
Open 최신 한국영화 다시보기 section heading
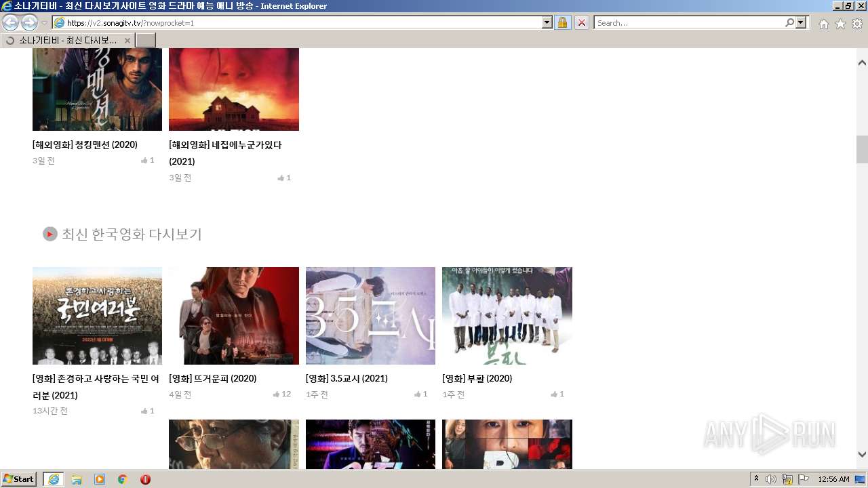click(x=132, y=234)
